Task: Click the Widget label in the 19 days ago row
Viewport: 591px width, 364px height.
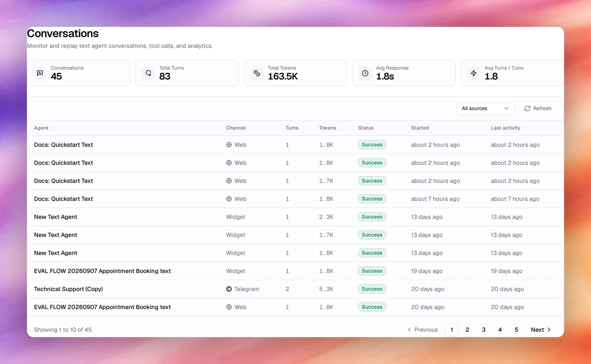Action: (236, 271)
